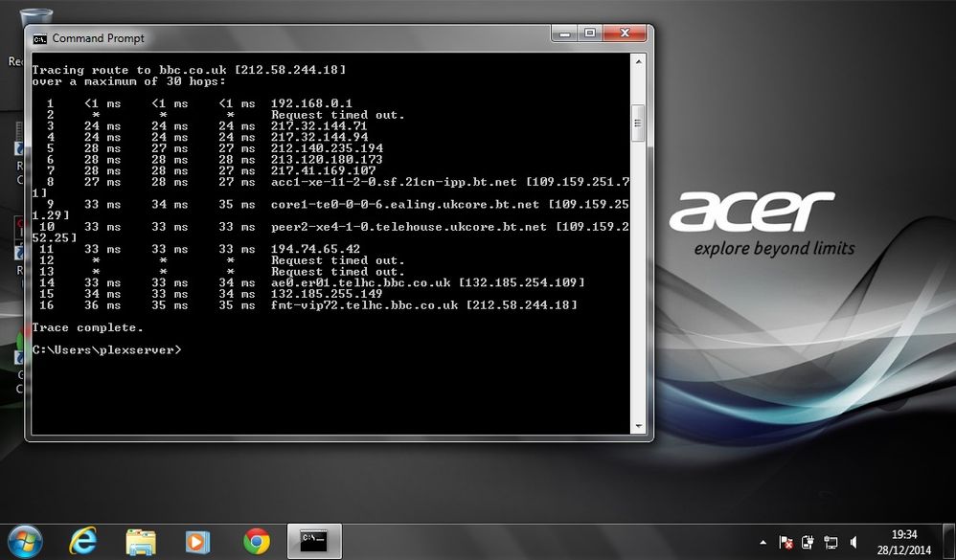Viewport: 956px width, 560px height.
Task: Click 'over a maximum of 30 hops' line
Action: click(128, 81)
